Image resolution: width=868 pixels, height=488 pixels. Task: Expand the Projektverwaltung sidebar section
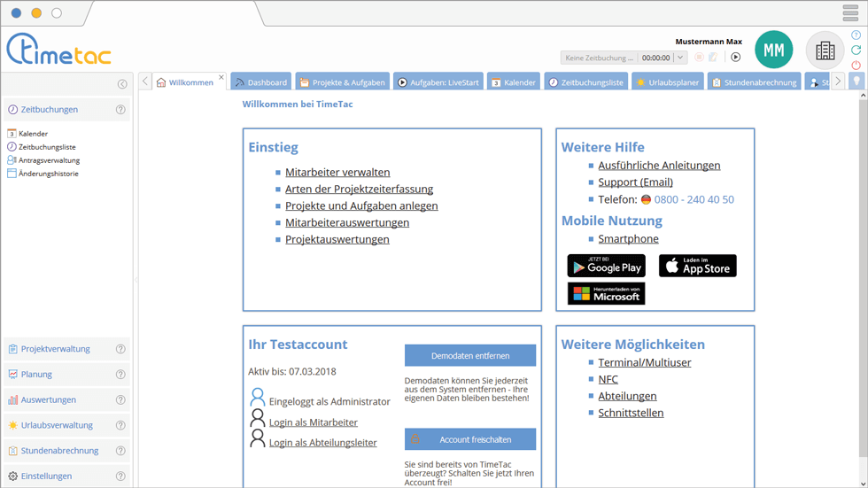[x=55, y=349]
